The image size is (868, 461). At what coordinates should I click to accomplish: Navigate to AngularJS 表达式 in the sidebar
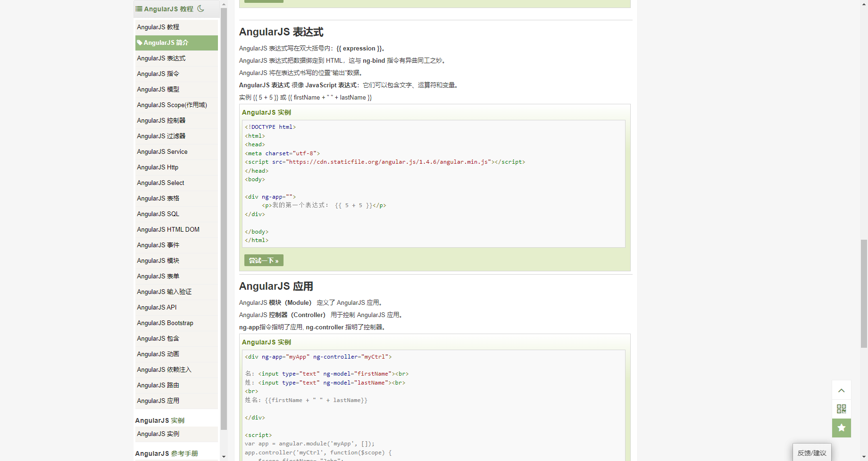pos(161,58)
